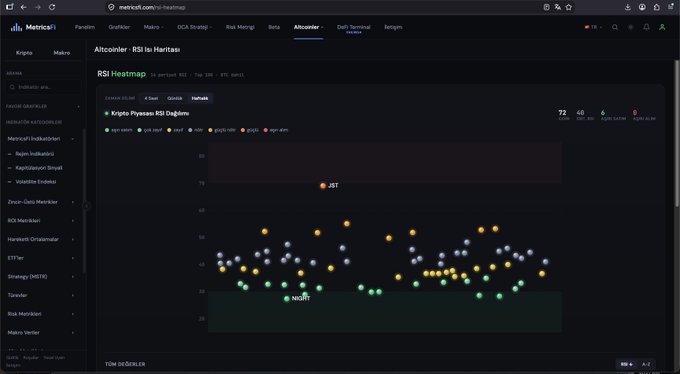680x374 pixels.
Task: Open the Altcoinler dropdown menu
Action: coord(308,27)
